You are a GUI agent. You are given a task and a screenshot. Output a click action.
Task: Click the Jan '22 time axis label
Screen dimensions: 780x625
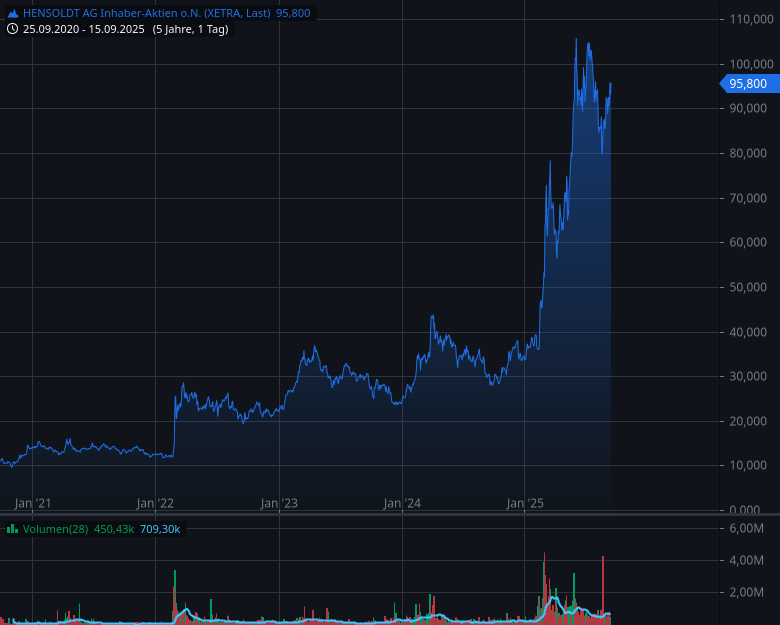(x=155, y=503)
